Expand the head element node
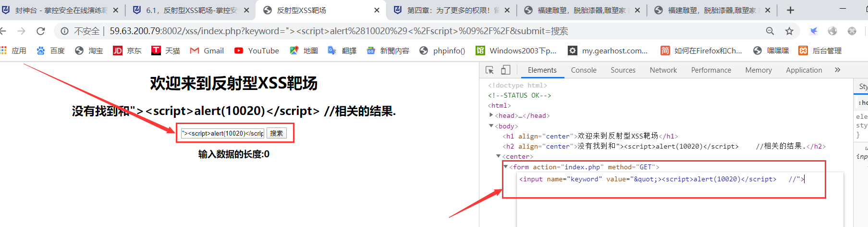The width and height of the screenshot is (868, 227). click(x=491, y=115)
